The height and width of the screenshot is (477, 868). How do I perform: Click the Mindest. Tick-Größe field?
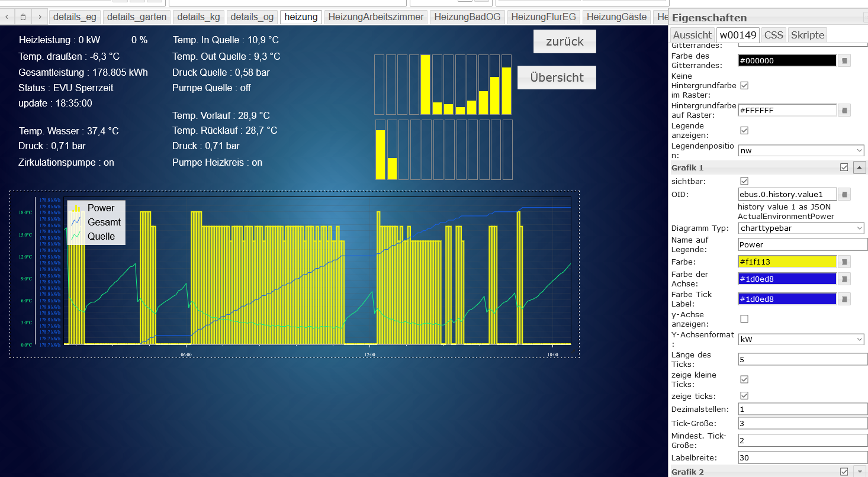(803, 440)
